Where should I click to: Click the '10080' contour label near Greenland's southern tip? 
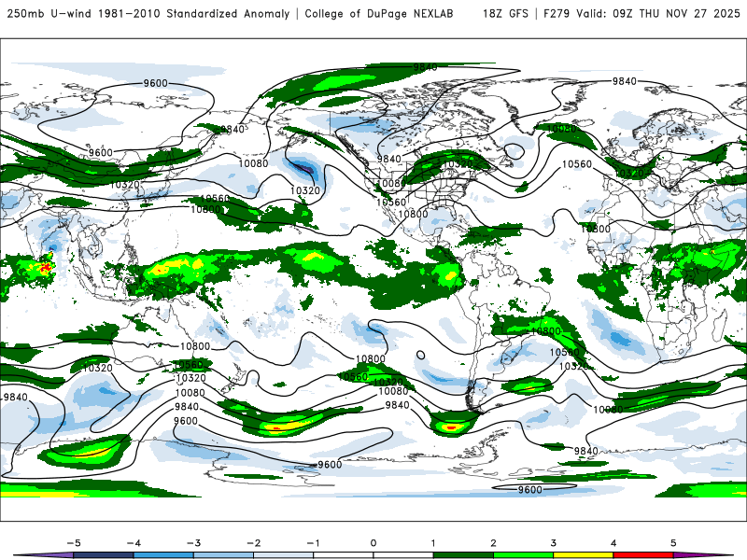tap(562, 129)
